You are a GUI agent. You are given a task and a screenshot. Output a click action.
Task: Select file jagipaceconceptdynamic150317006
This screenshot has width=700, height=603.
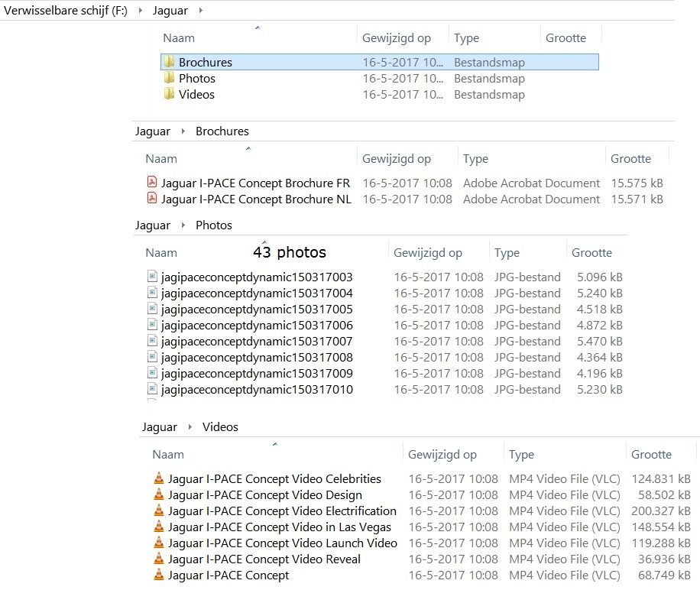point(257,326)
